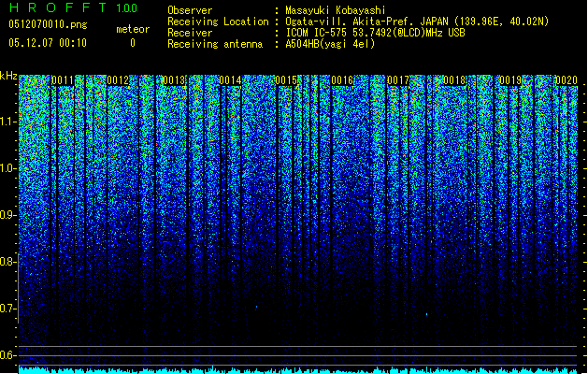Click the Receiving antenna label
Screen dimensions: 588x374
pyautogui.click(x=215, y=44)
